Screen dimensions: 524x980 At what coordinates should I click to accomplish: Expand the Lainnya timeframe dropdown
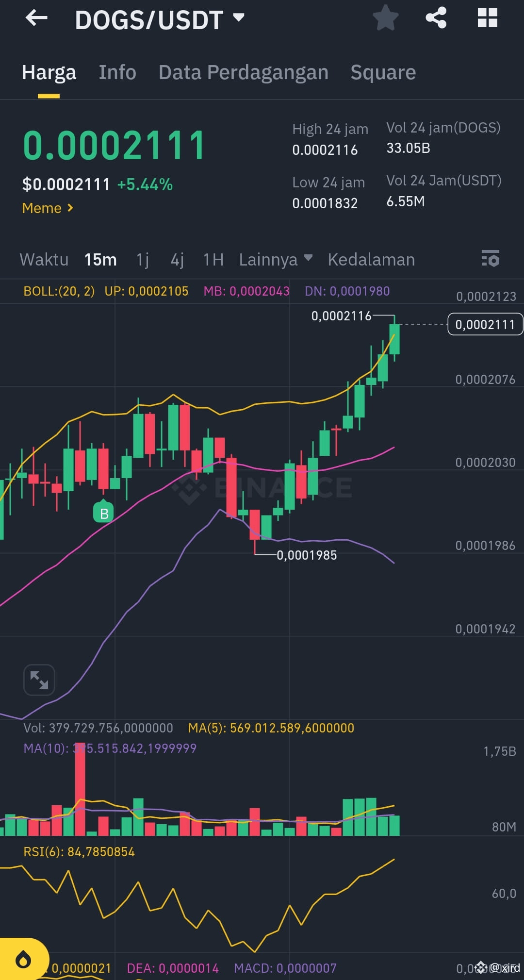click(x=276, y=260)
